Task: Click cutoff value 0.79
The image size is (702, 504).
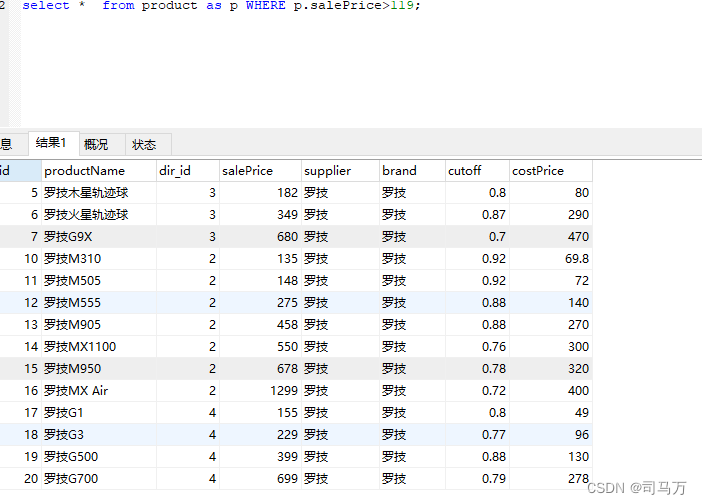Action: (477, 478)
